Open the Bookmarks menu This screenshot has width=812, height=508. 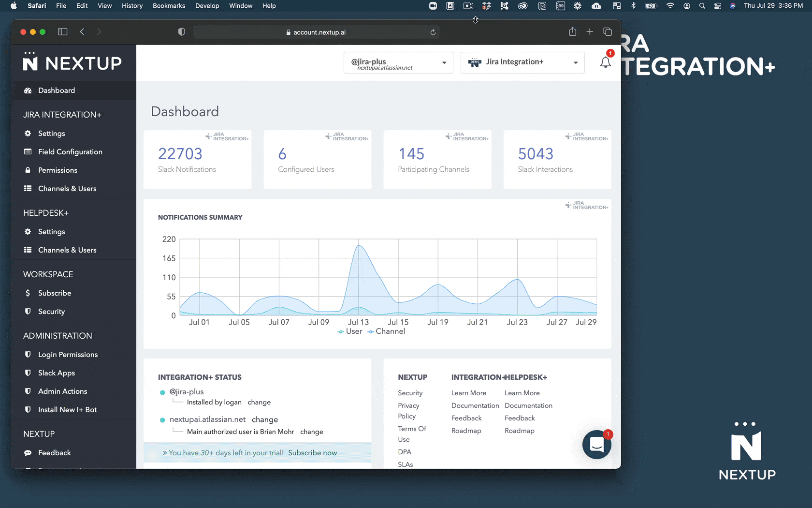click(x=169, y=6)
